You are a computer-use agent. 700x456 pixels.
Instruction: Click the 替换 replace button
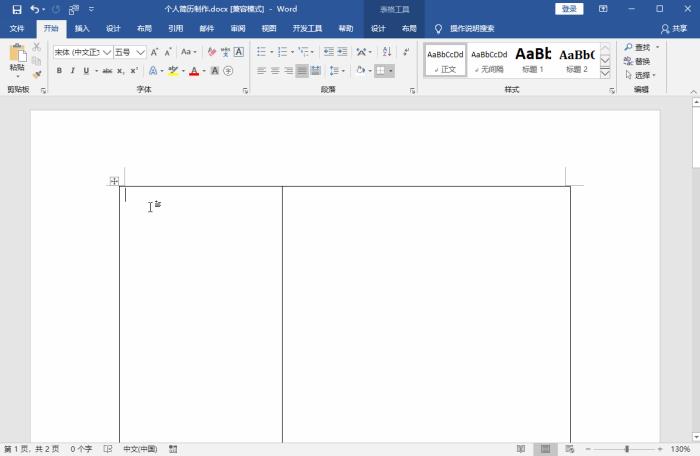click(637, 61)
